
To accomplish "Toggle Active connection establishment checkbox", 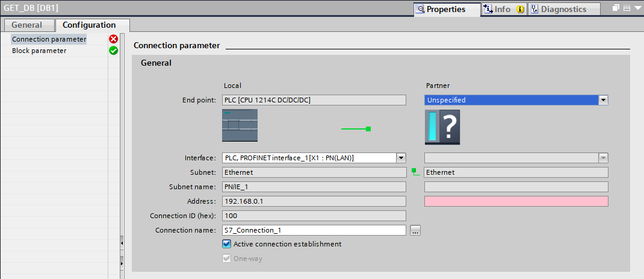I will tap(226, 244).
